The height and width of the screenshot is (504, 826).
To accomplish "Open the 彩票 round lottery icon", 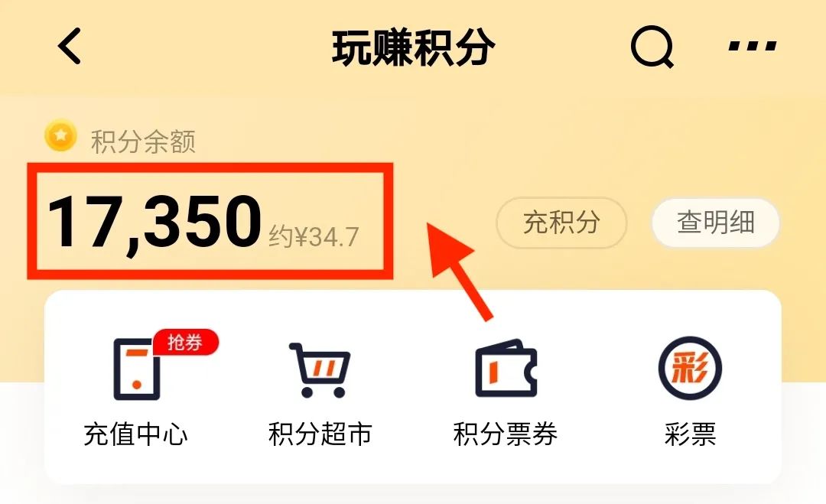I will (x=690, y=368).
